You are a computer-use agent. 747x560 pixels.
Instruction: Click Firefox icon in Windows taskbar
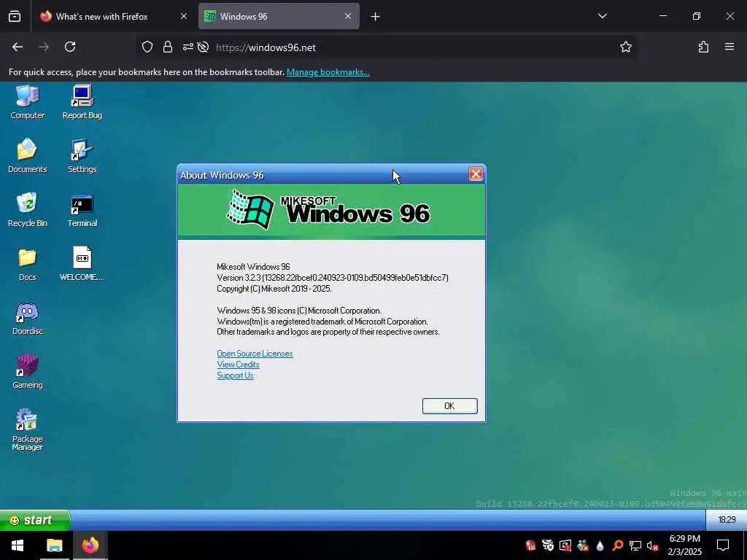click(90, 545)
